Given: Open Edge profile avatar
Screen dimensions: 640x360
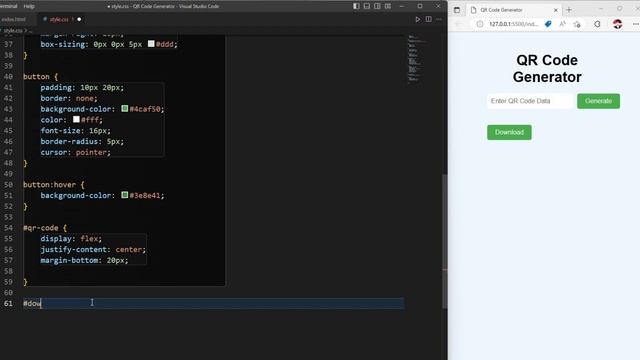Looking at the screenshot, I should 618,24.
